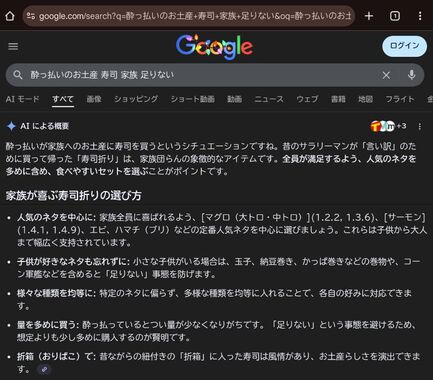Screen dimensions: 433x380
Task: Open the 書籍 tab
Action: (x=338, y=99)
